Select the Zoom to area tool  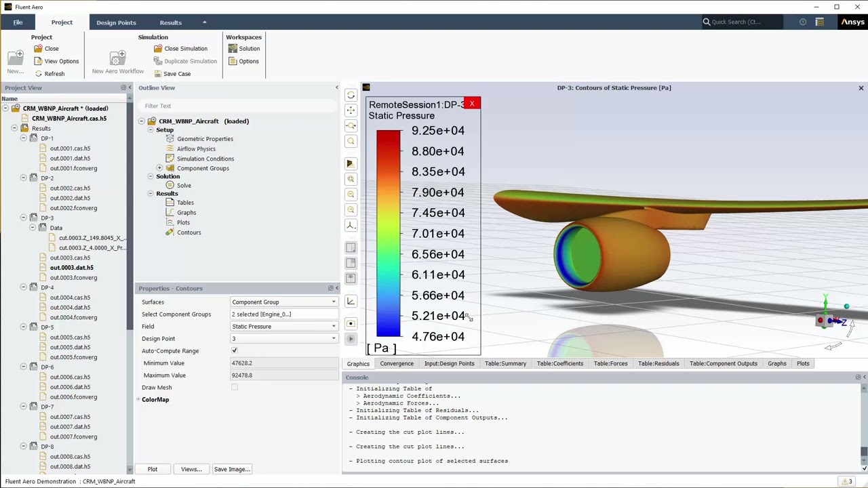351,141
